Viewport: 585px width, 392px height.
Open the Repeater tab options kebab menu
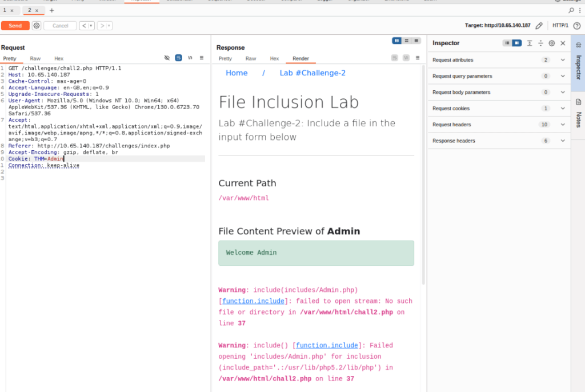(580, 10)
